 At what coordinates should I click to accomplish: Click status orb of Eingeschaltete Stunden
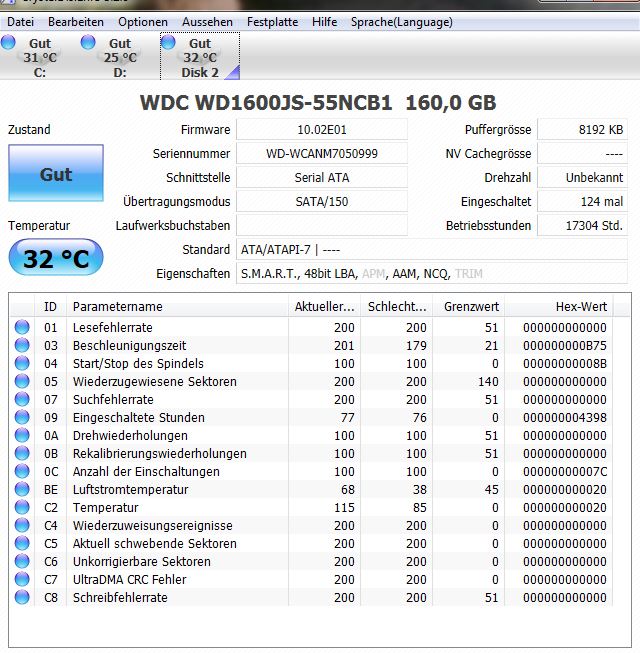22,417
